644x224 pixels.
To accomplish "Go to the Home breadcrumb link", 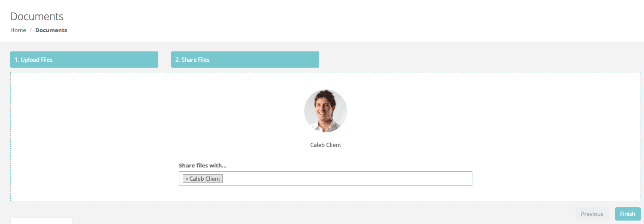I will [x=18, y=30].
